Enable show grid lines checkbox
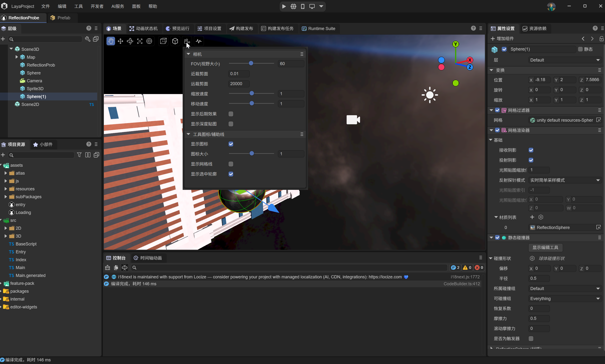The image size is (605, 364). (231, 164)
